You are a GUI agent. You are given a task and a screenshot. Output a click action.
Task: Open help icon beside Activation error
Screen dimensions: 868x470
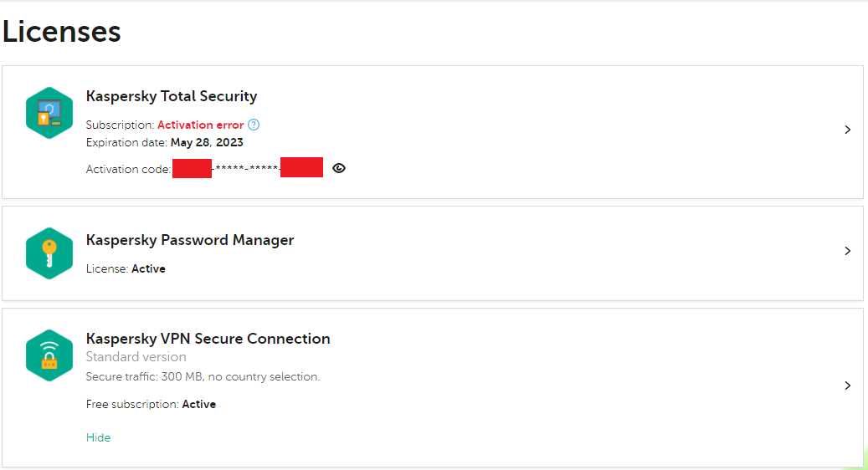click(x=254, y=125)
